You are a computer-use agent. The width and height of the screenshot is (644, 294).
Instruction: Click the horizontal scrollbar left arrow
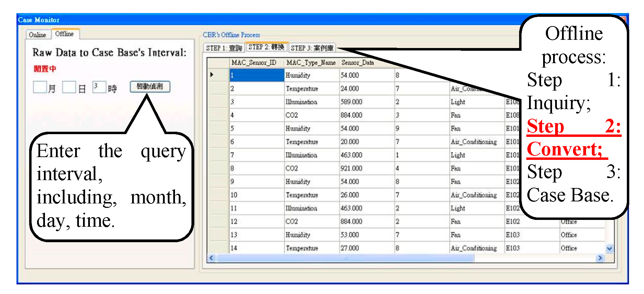pos(211,258)
